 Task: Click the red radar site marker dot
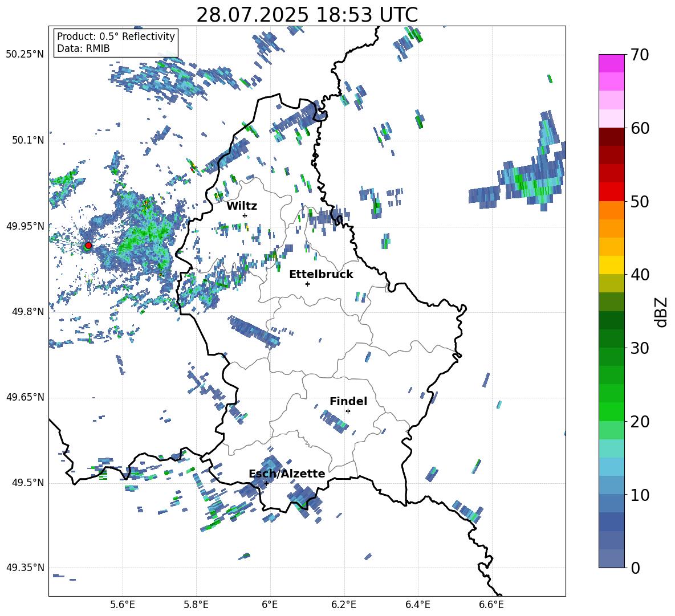click(x=88, y=245)
